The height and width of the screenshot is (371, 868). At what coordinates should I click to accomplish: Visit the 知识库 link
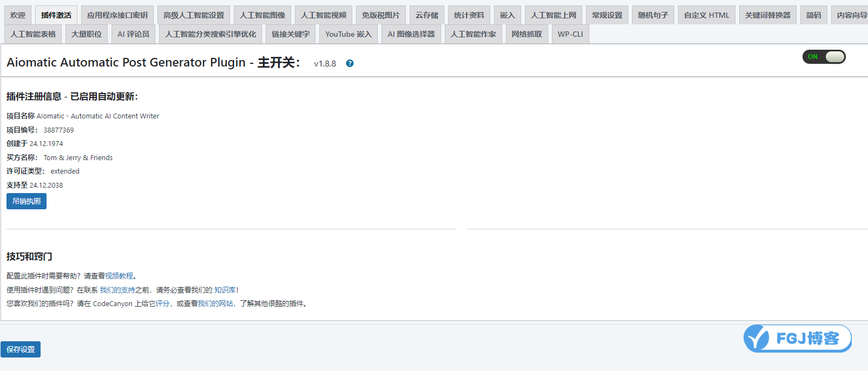(225, 290)
